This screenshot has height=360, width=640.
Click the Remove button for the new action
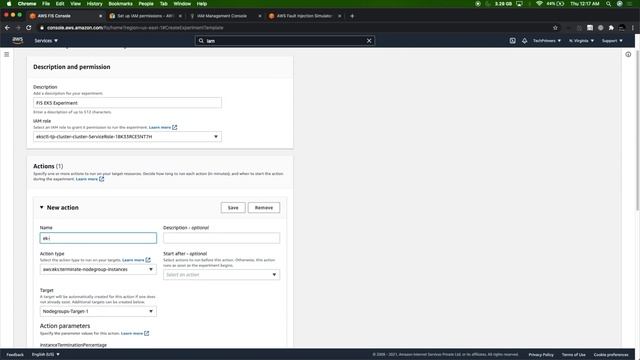(x=264, y=208)
